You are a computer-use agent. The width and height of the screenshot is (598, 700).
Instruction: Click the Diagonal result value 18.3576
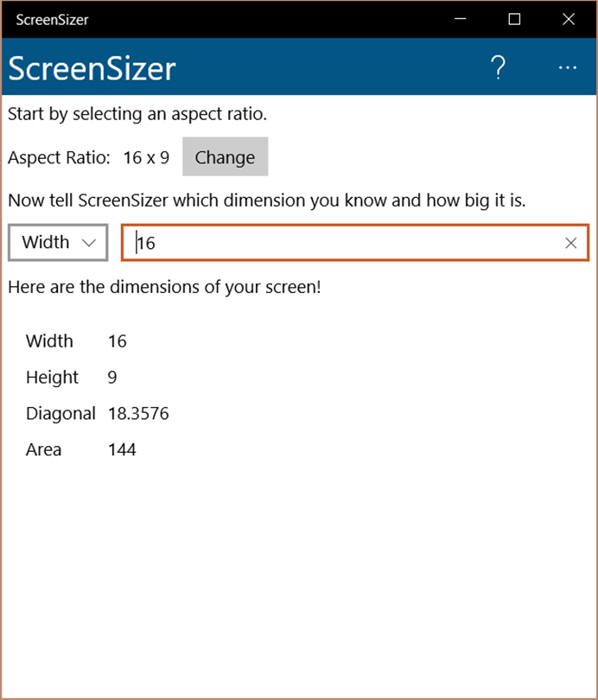138,414
